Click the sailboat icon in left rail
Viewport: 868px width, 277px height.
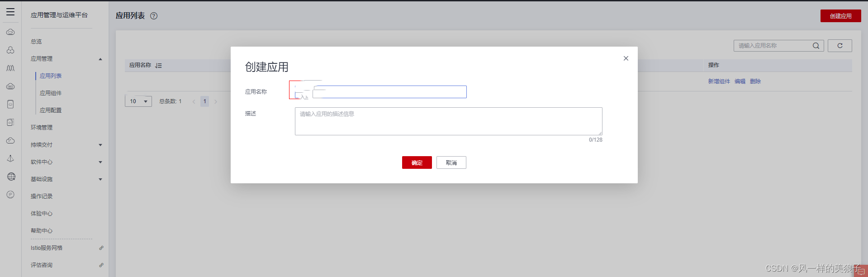point(10,158)
